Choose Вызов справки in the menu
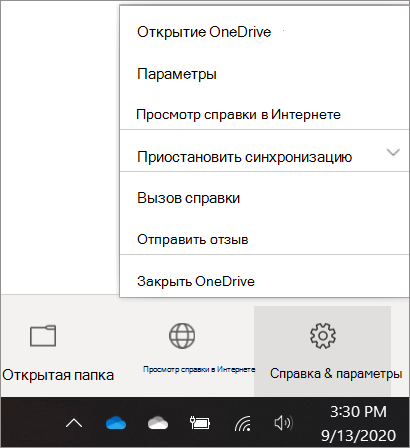Screen dimensions: 410x448 click(x=264, y=198)
